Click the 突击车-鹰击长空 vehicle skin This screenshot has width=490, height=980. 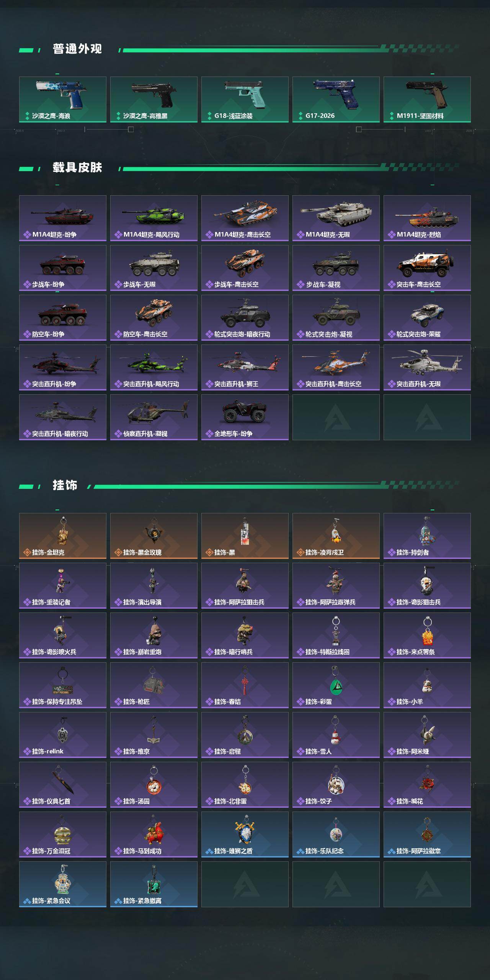(427, 268)
